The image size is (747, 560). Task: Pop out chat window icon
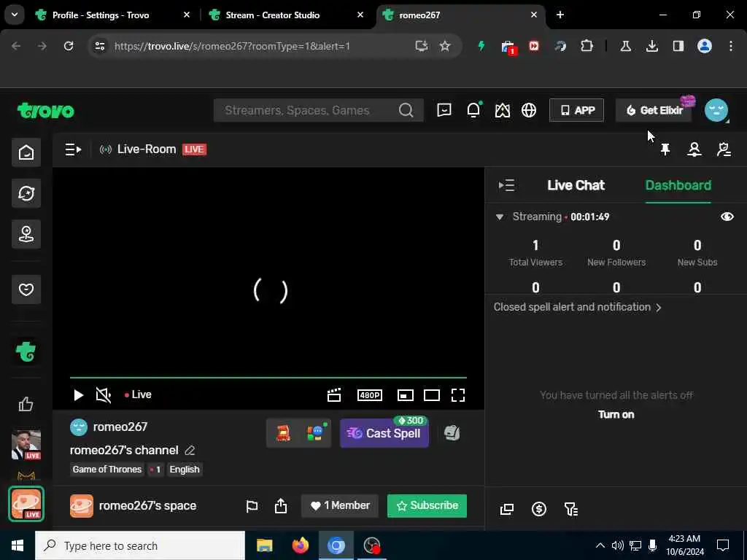click(507, 509)
